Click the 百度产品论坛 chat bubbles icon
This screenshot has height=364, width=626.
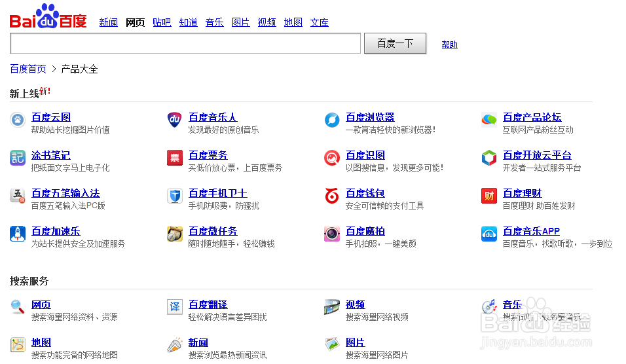[x=488, y=119]
